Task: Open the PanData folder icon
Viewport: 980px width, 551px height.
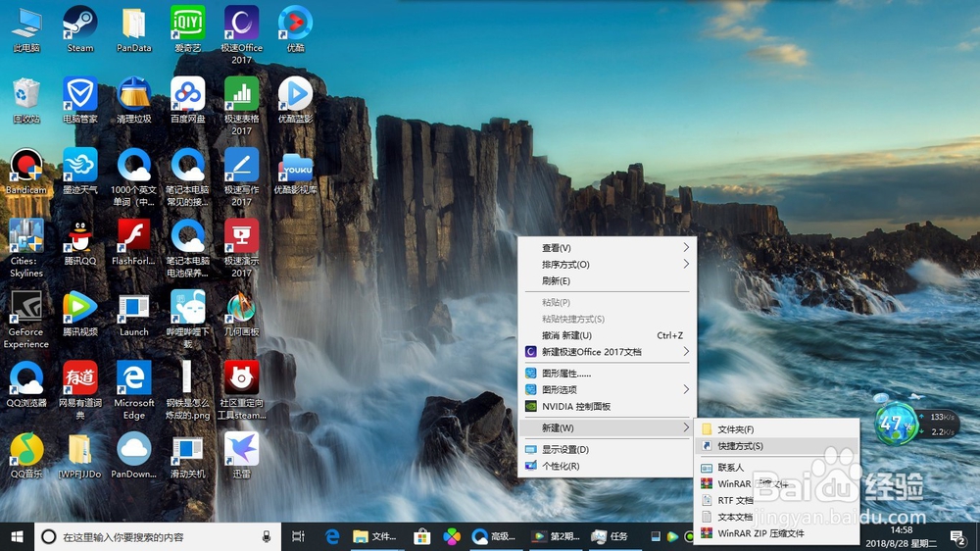Action: [x=133, y=28]
